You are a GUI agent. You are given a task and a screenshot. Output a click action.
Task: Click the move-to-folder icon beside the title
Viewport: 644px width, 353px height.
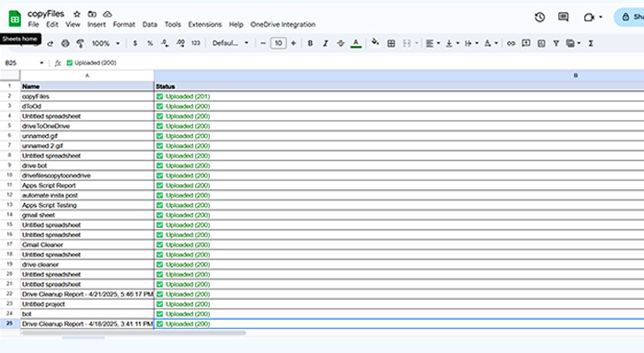pyautogui.click(x=92, y=14)
